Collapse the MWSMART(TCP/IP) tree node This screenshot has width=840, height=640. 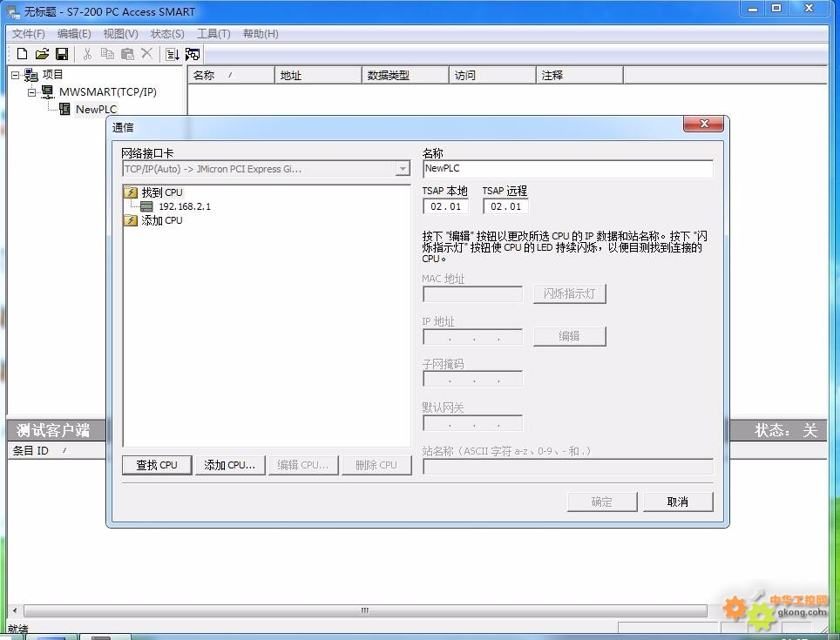coord(31,92)
